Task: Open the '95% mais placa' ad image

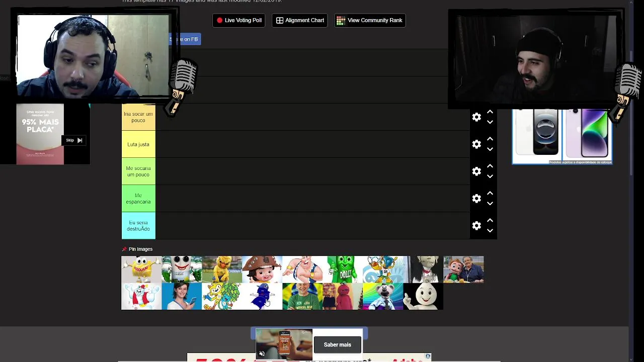Action: pyautogui.click(x=40, y=134)
